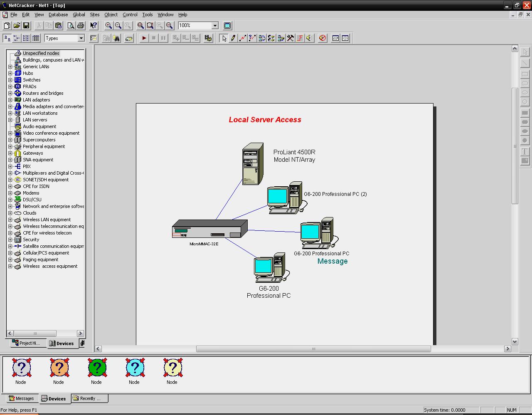The height and width of the screenshot is (415, 532).
Task: Open the File menu
Action: 14,15
